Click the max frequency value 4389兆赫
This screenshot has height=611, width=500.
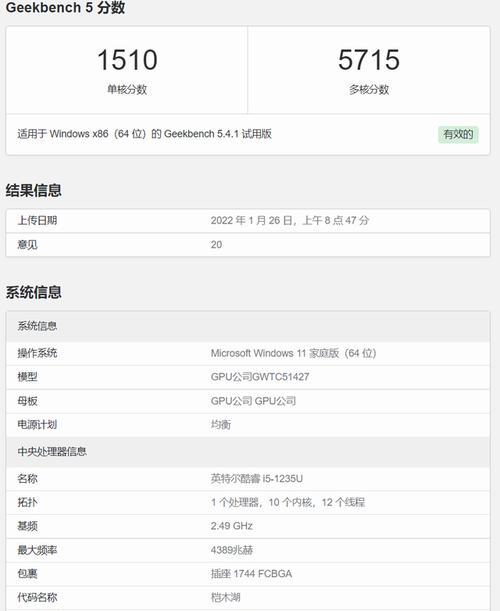232,550
